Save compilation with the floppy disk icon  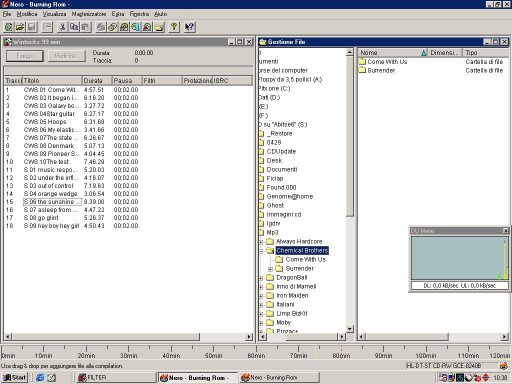32,27
